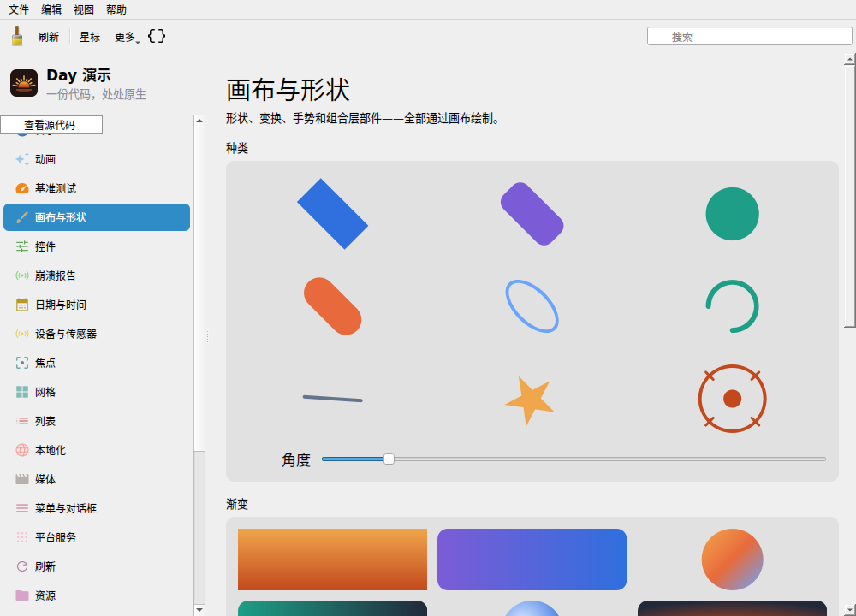This screenshot has height=616, width=856.
Task: Click the 刷新 toolbar button
Action: click(49, 37)
